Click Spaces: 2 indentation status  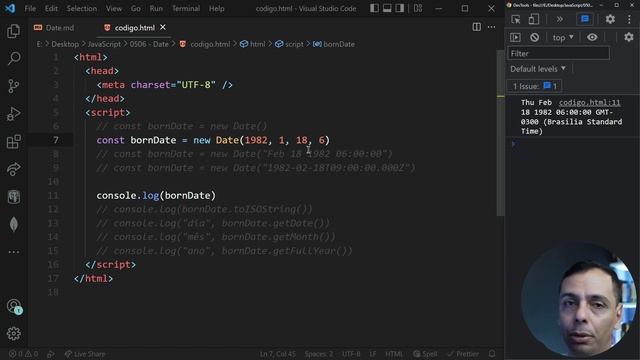coord(319,354)
